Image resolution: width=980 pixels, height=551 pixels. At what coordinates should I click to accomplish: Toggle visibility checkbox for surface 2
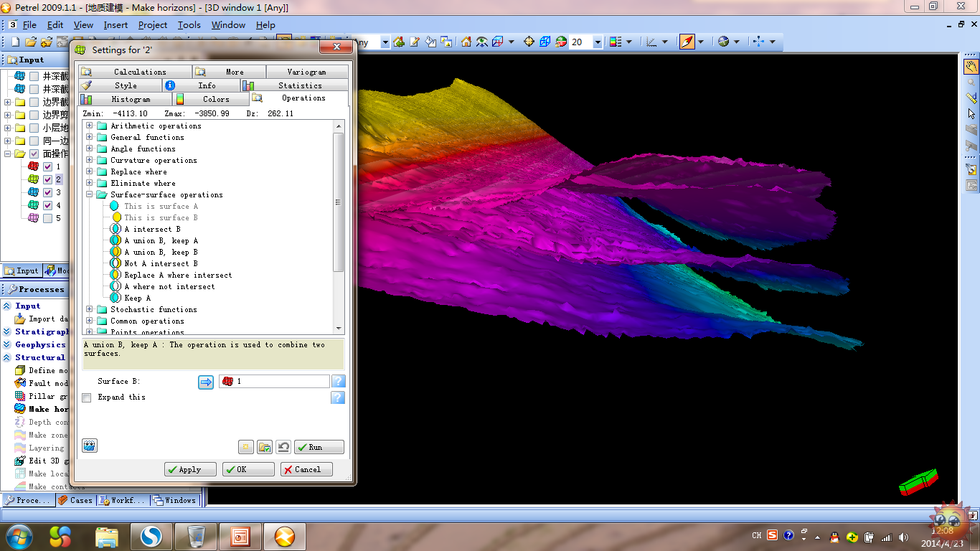(48, 179)
